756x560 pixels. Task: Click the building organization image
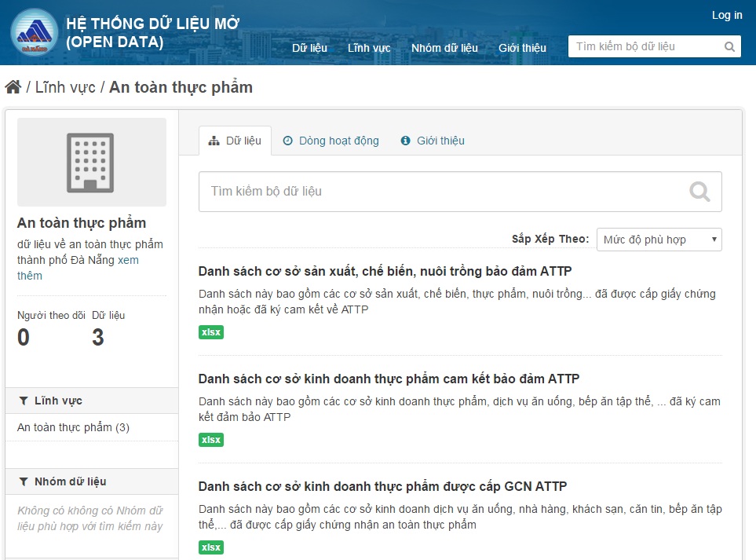[92, 162]
